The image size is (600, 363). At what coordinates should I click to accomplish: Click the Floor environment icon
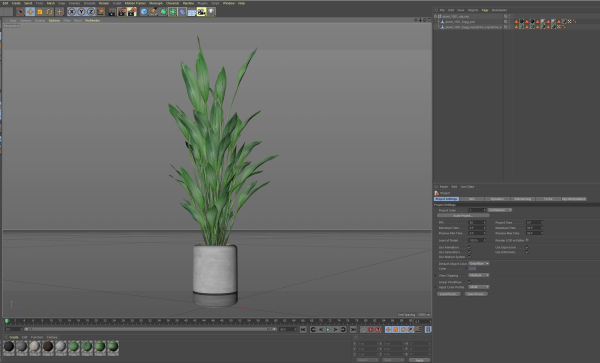192,12
